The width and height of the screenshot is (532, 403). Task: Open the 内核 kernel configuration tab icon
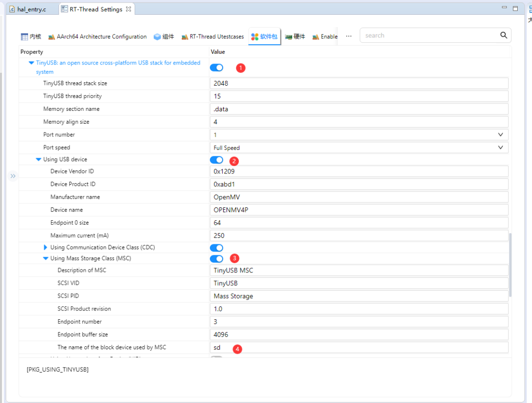point(24,36)
